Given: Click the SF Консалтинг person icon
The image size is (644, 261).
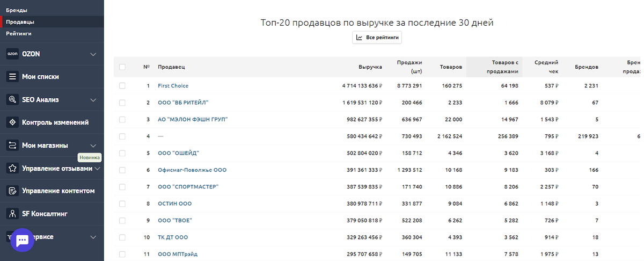Looking at the screenshot, I should tap(12, 214).
